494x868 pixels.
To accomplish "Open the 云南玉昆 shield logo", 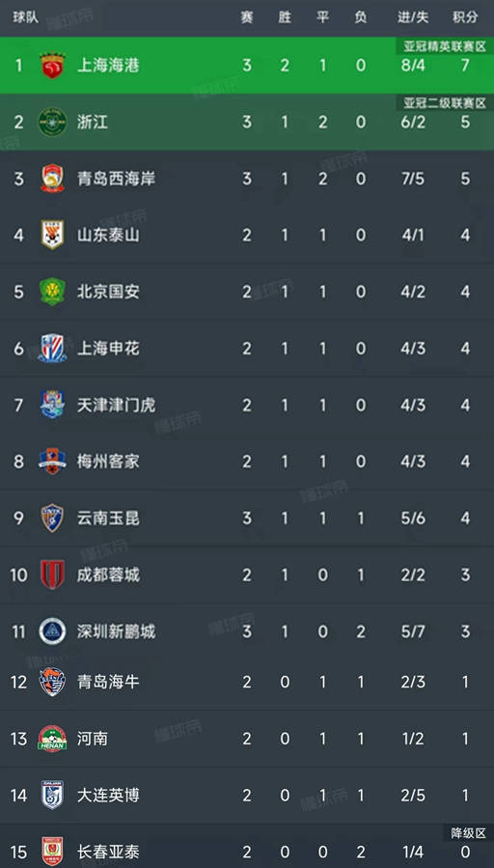I will pos(52,518).
